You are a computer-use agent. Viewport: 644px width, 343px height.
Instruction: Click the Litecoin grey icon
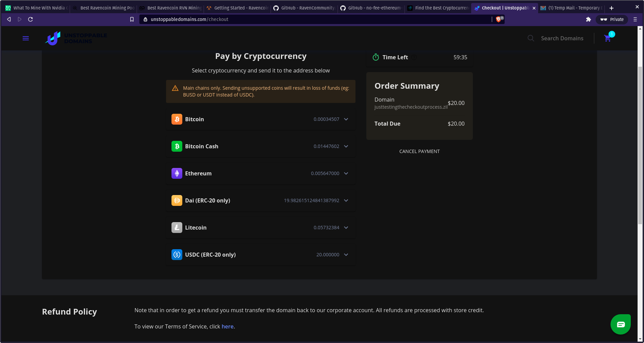point(177,228)
